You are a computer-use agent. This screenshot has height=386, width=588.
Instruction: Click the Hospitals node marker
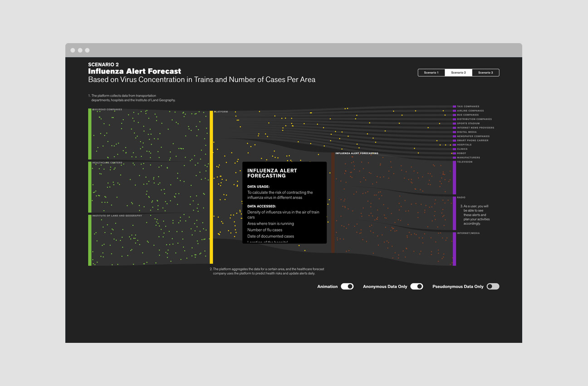click(x=454, y=145)
